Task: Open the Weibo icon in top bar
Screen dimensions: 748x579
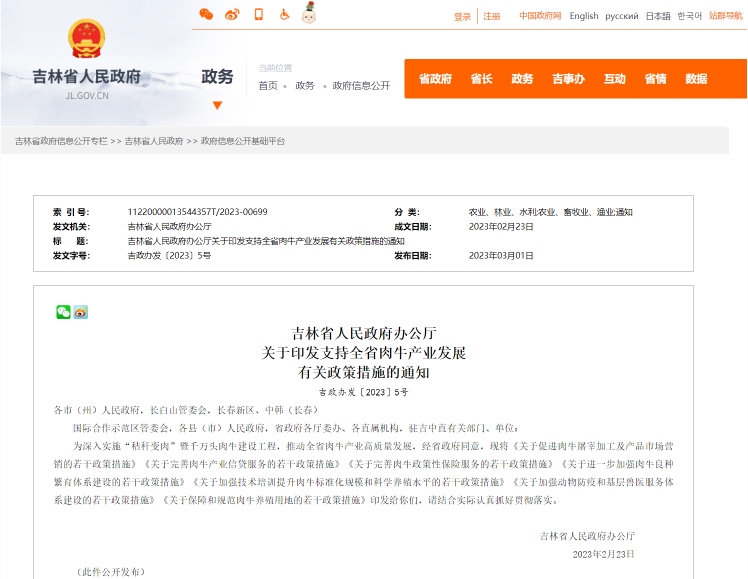Action: tap(232, 14)
